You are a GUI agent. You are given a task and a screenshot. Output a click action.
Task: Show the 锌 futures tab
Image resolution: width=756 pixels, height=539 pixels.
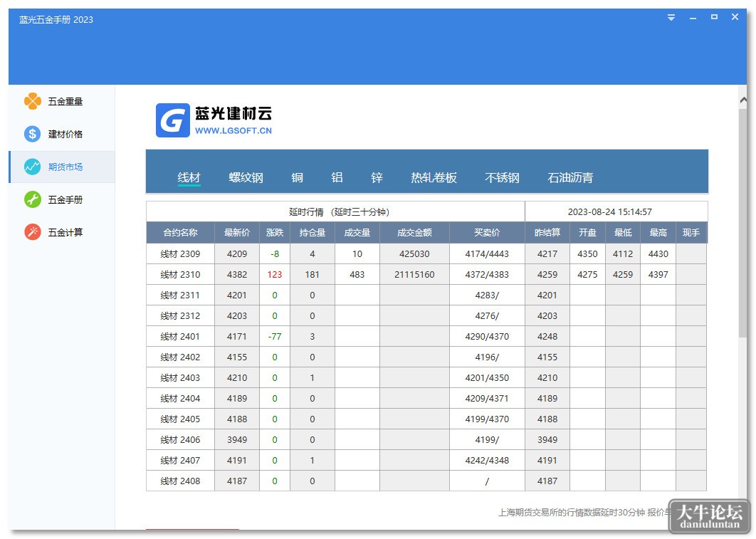[377, 177]
